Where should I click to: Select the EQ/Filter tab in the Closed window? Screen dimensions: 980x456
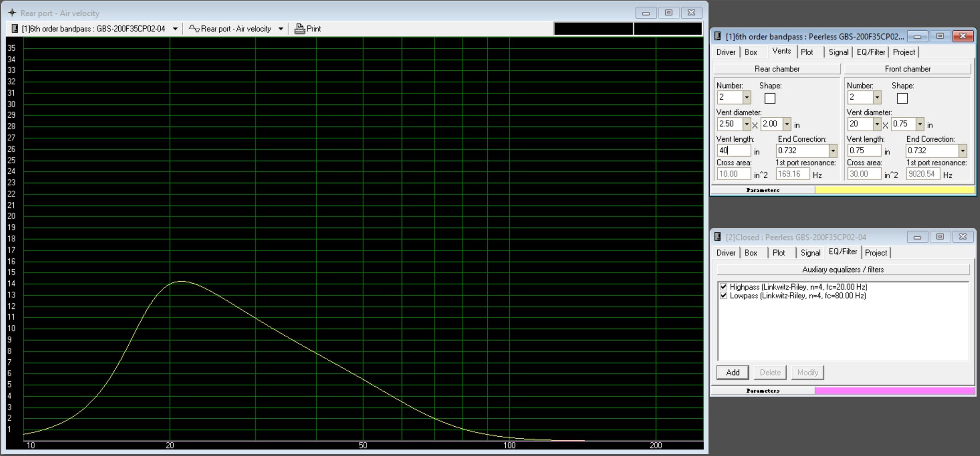(x=843, y=251)
